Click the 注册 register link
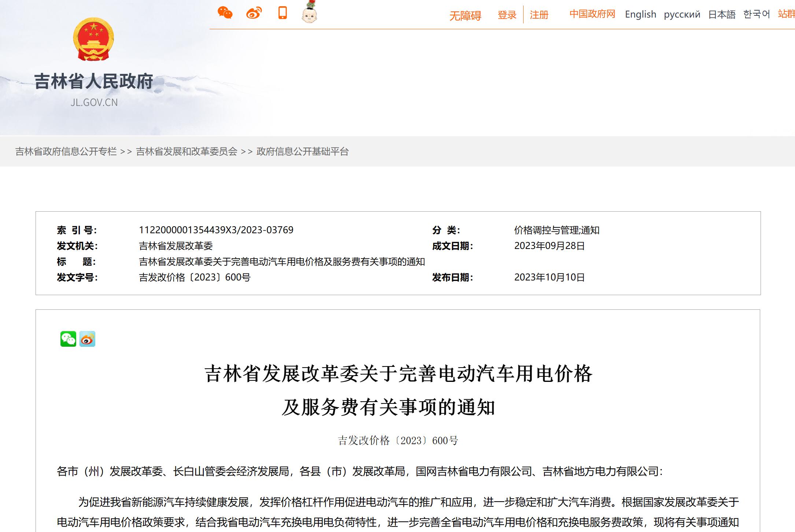795x532 pixels. click(x=539, y=15)
